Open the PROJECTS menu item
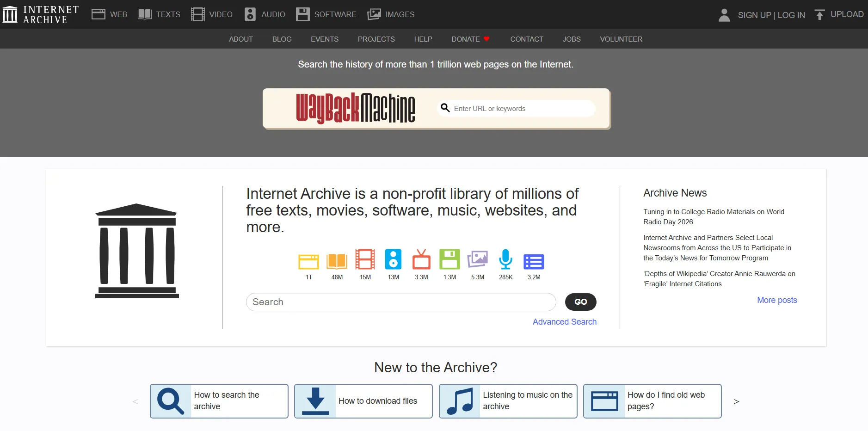This screenshot has height=431, width=868. (x=376, y=39)
